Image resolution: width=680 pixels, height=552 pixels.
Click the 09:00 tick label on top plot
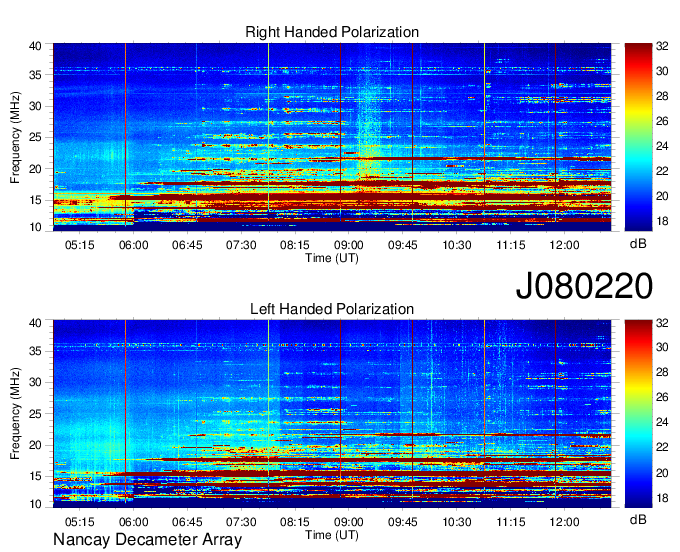point(349,245)
